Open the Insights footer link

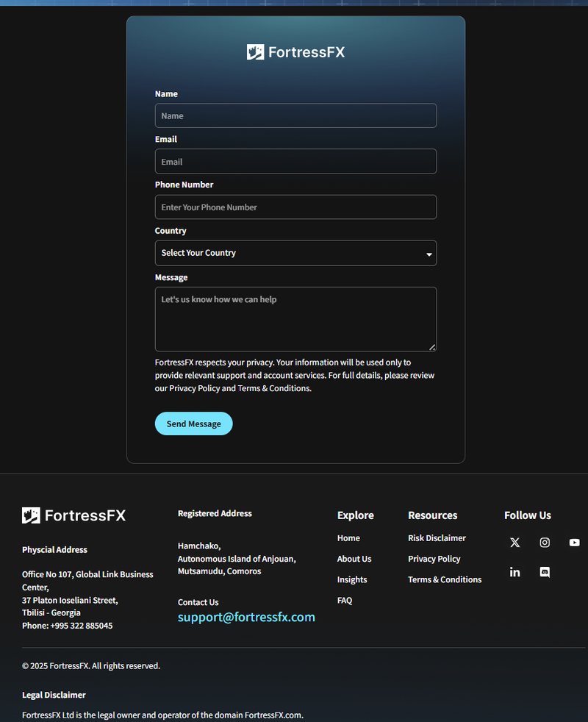(352, 579)
